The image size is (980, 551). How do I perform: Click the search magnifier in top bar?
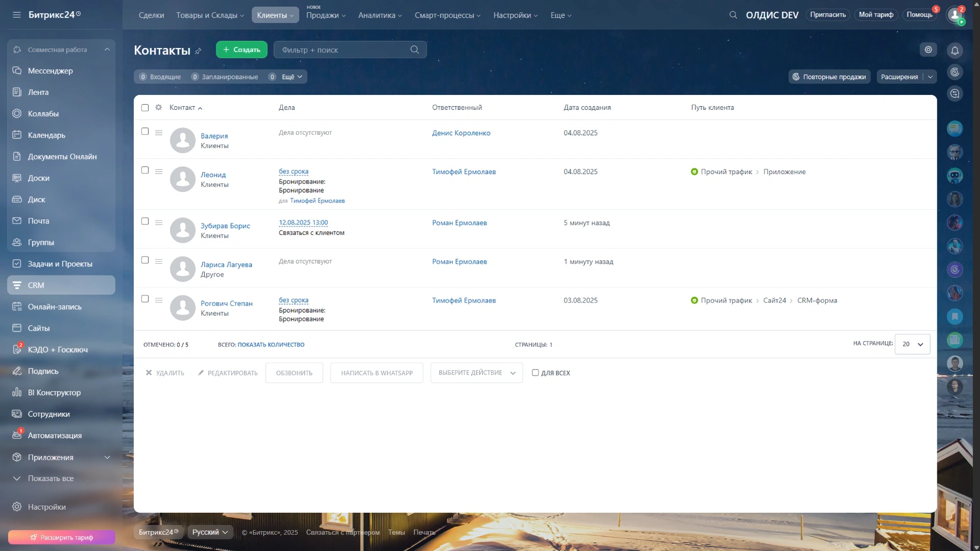click(x=733, y=15)
